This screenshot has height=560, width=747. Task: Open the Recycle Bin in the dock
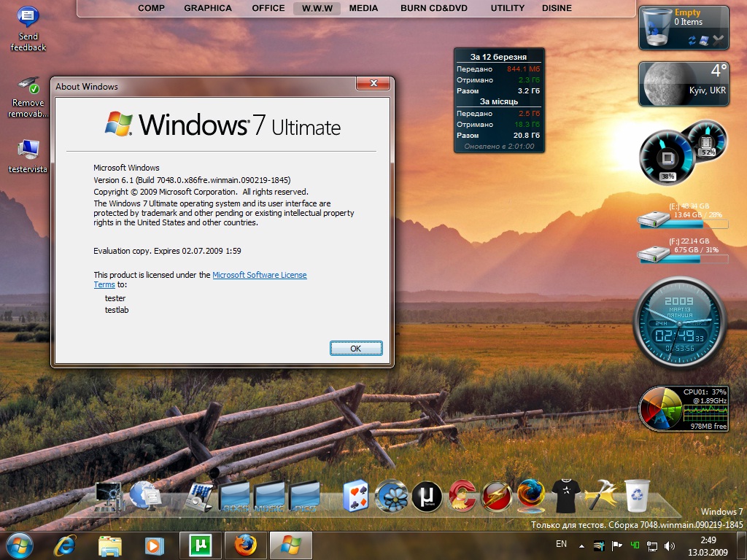pos(638,495)
